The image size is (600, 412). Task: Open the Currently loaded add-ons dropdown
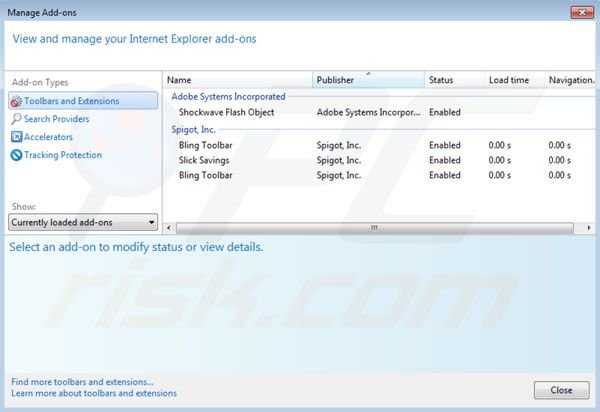click(x=83, y=222)
